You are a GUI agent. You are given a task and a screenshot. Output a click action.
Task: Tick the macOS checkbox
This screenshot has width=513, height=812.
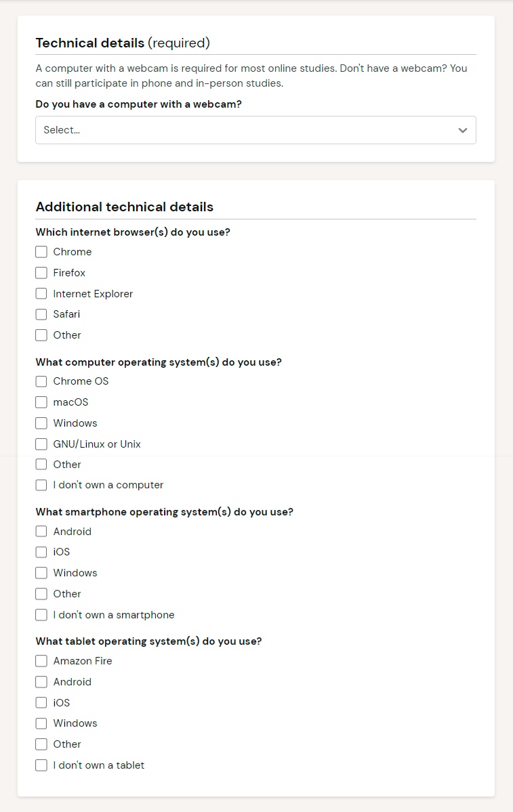tap(41, 402)
